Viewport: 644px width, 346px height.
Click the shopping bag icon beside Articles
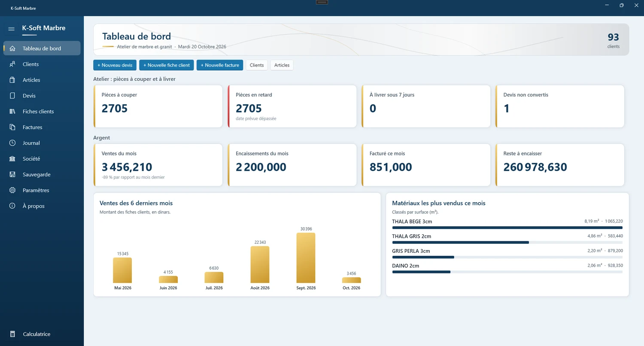[x=12, y=80]
